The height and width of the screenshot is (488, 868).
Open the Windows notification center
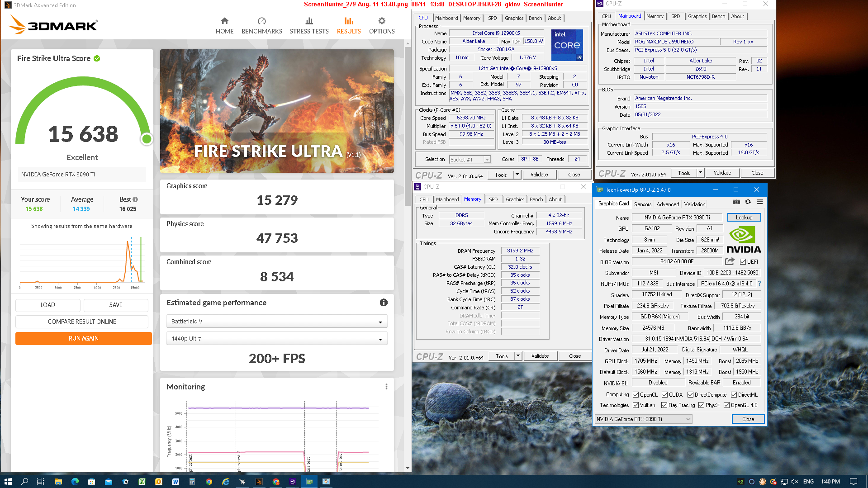coord(854,482)
